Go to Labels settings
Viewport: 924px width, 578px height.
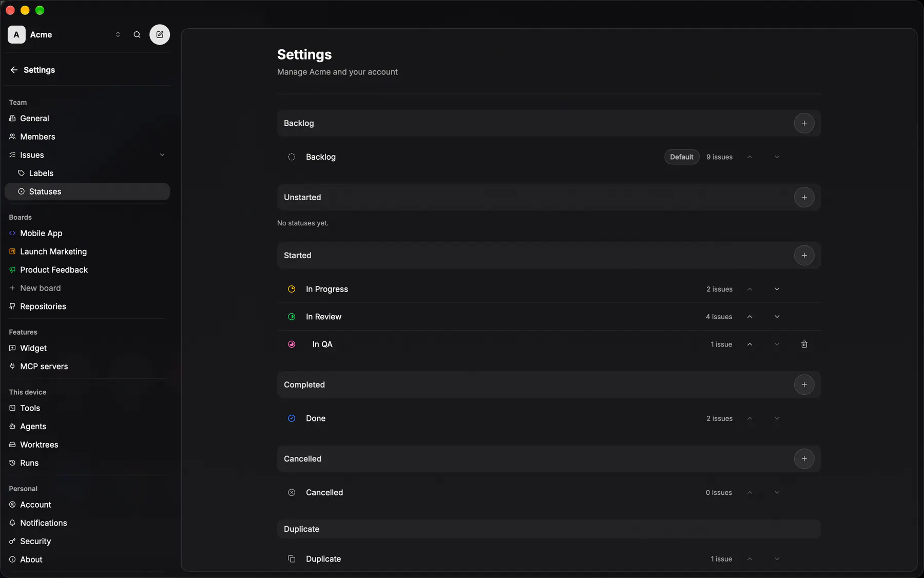point(87,173)
